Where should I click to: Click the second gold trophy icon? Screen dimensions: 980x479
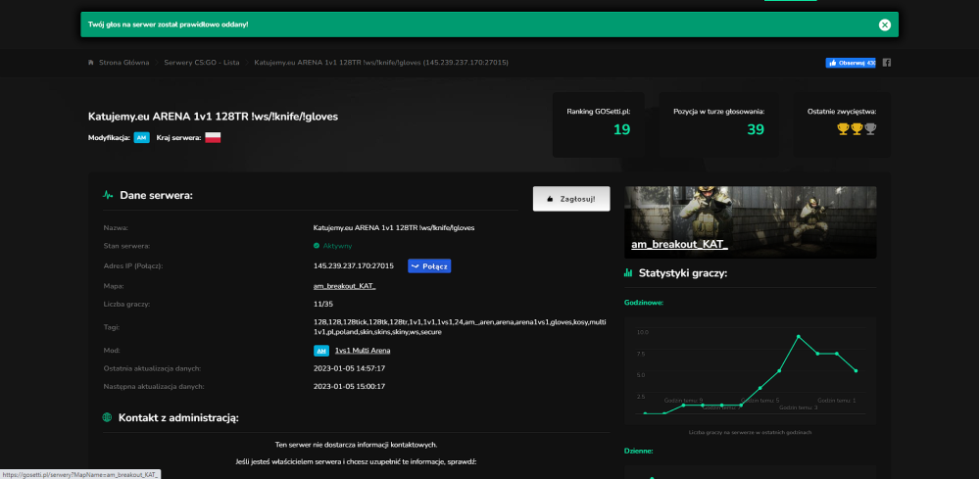(x=857, y=129)
